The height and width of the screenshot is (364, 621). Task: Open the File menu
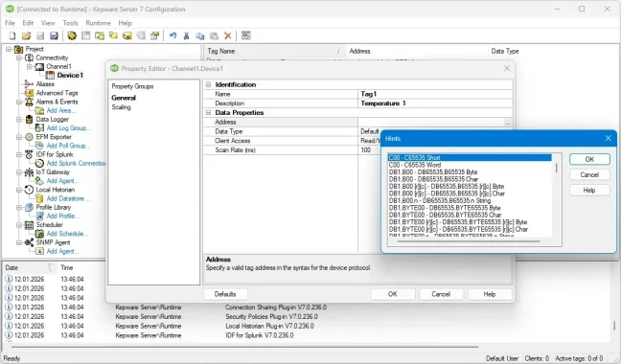click(x=10, y=23)
